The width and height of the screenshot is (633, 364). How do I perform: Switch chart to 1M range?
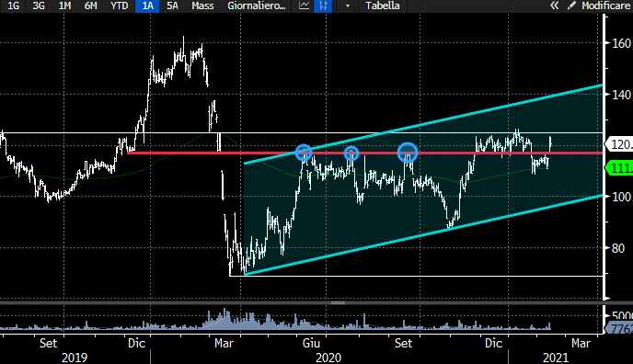click(64, 6)
